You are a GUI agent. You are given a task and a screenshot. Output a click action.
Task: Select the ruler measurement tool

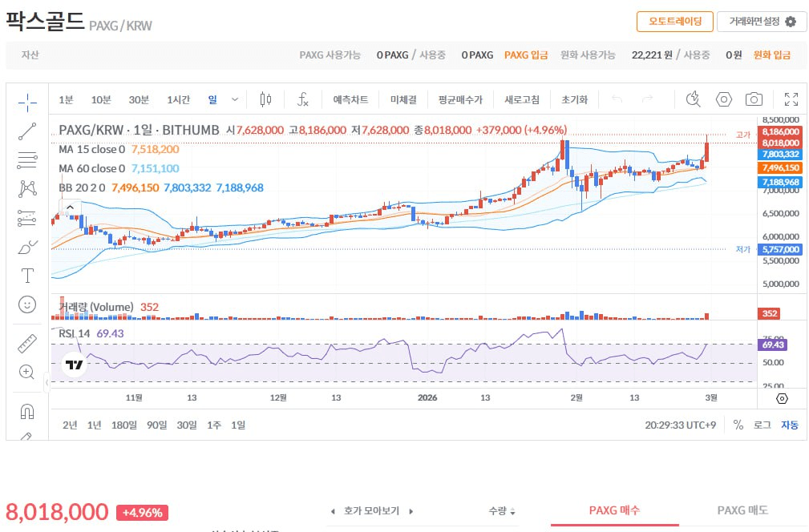26,342
